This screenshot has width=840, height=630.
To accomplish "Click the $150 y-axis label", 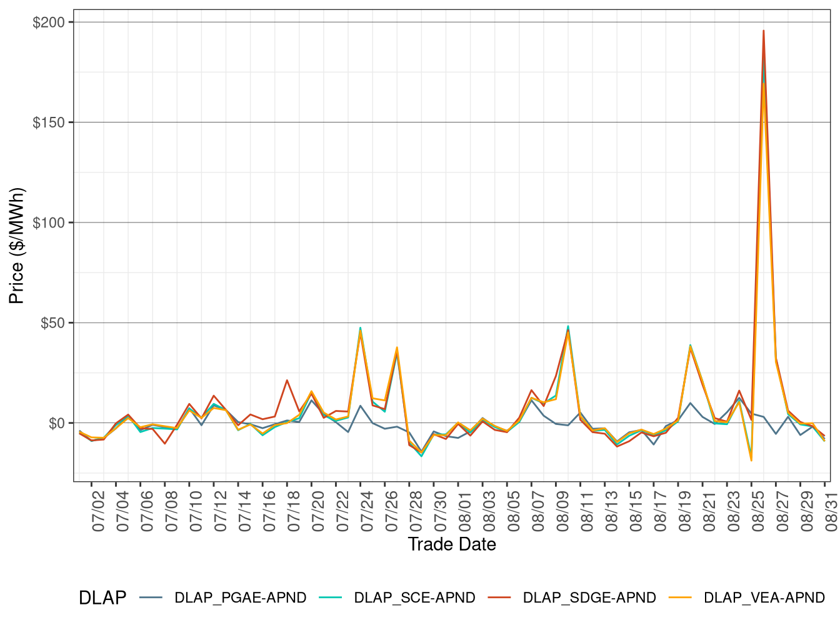I will 49,122.
